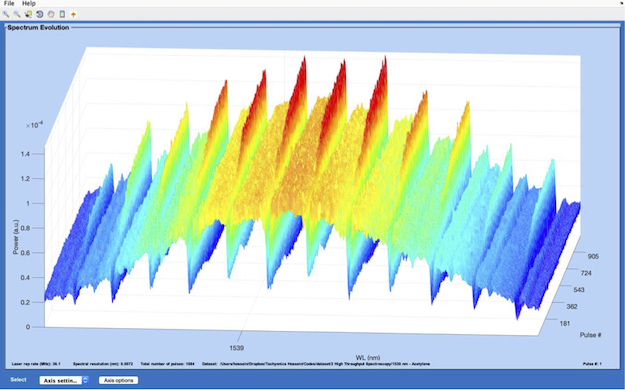Activate the rotate 3D tool
This screenshot has height=390, width=625.
coord(39,14)
